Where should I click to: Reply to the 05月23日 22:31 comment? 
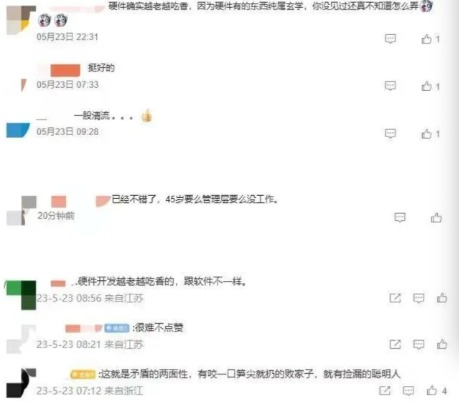coord(390,39)
